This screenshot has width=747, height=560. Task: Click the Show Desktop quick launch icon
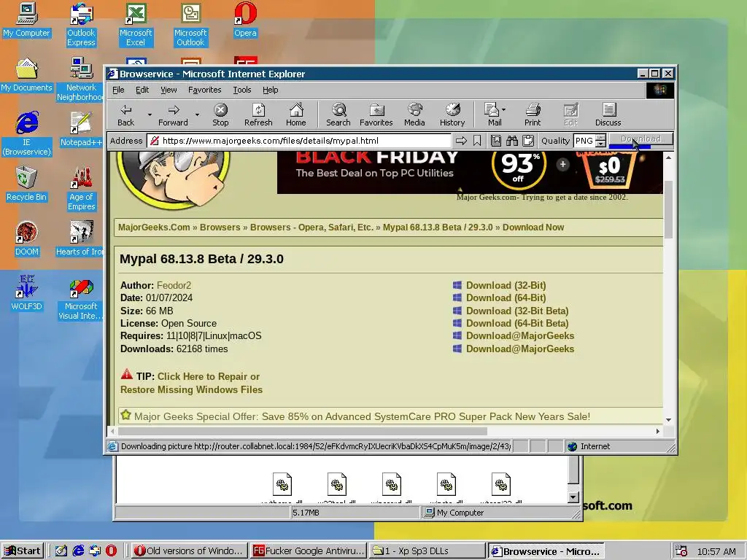(x=61, y=551)
